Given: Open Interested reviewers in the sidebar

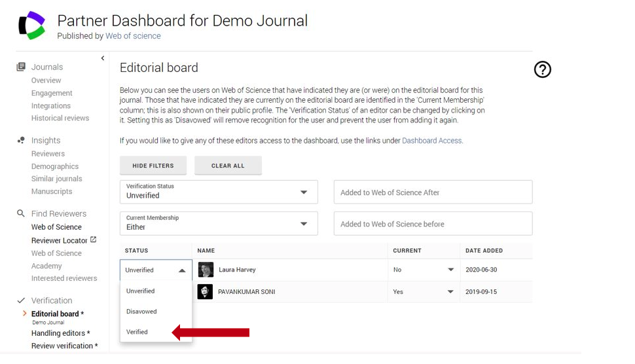Looking at the screenshot, I should coord(64,278).
